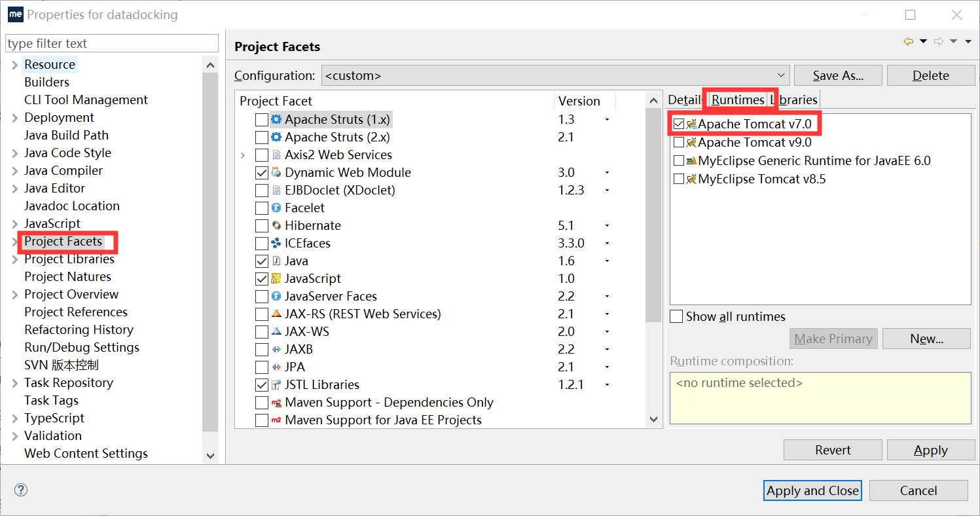980x516 pixels.
Task: Uncheck the Apache Tomcat v7.0 runtime
Action: tap(679, 124)
